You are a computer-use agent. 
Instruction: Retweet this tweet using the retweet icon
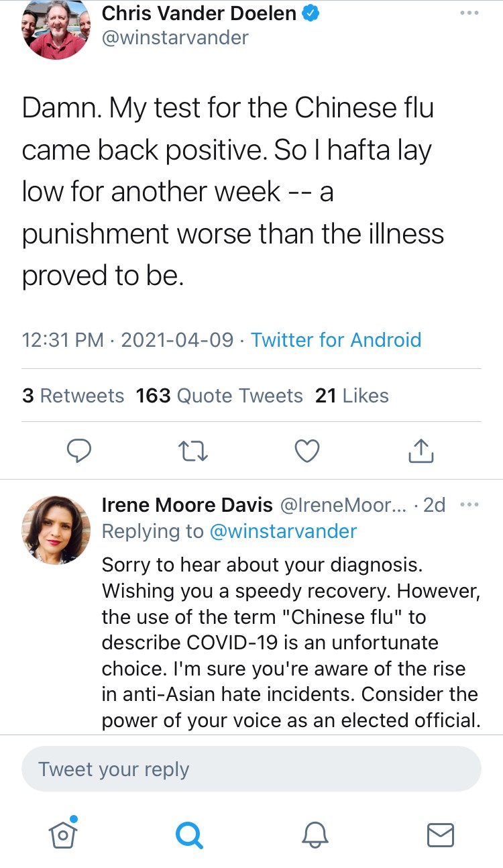click(x=194, y=451)
